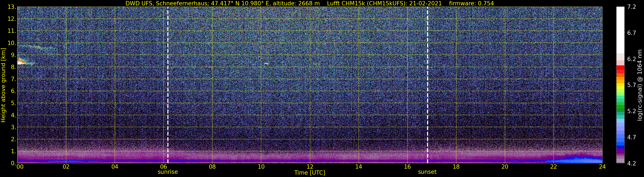Image resolution: width=644 pixels, height=177 pixels.
Task: Click the 4.7 colorbar tick value
Action: [x=631, y=137]
